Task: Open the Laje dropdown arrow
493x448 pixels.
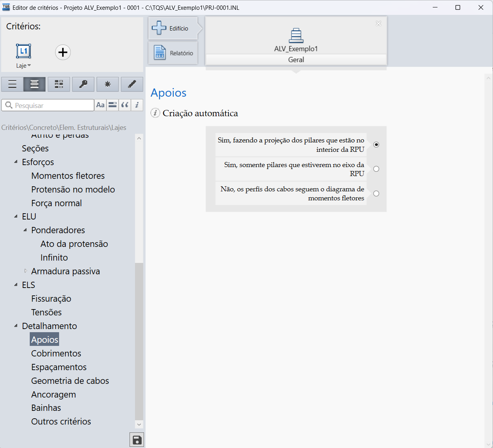Action: click(x=29, y=65)
